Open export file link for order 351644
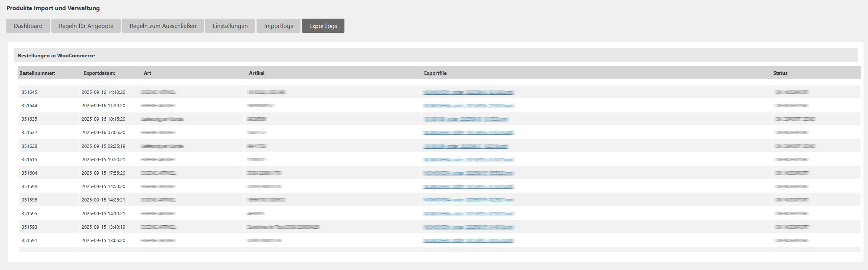 tap(468, 106)
